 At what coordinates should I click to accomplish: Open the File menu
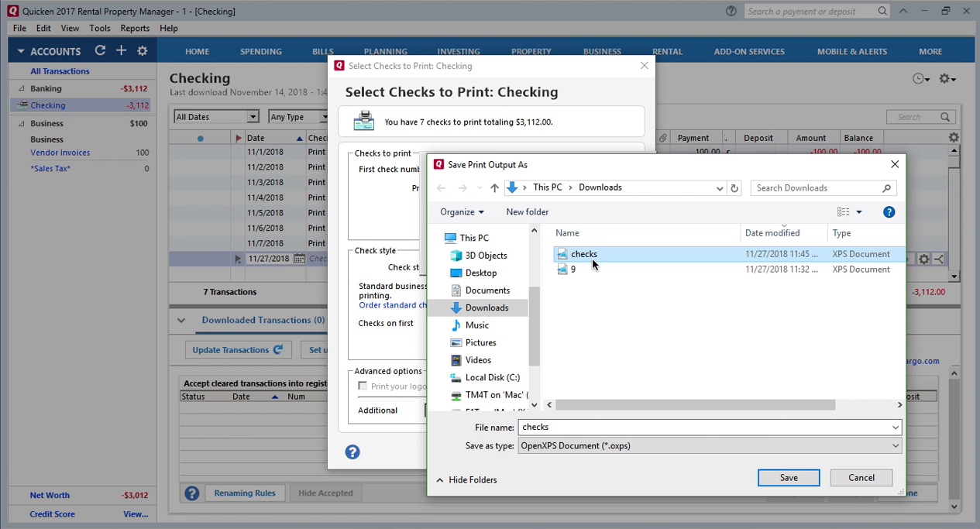pyautogui.click(x=19, y=28)
